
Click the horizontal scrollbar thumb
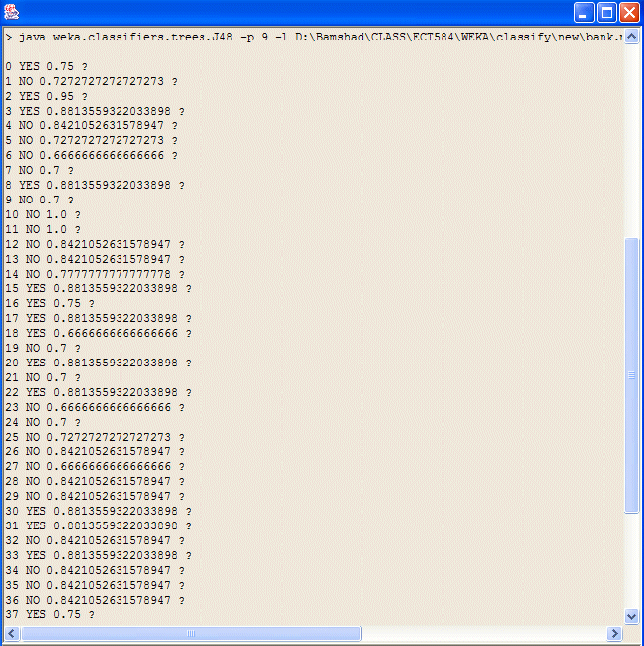point(190,633)
